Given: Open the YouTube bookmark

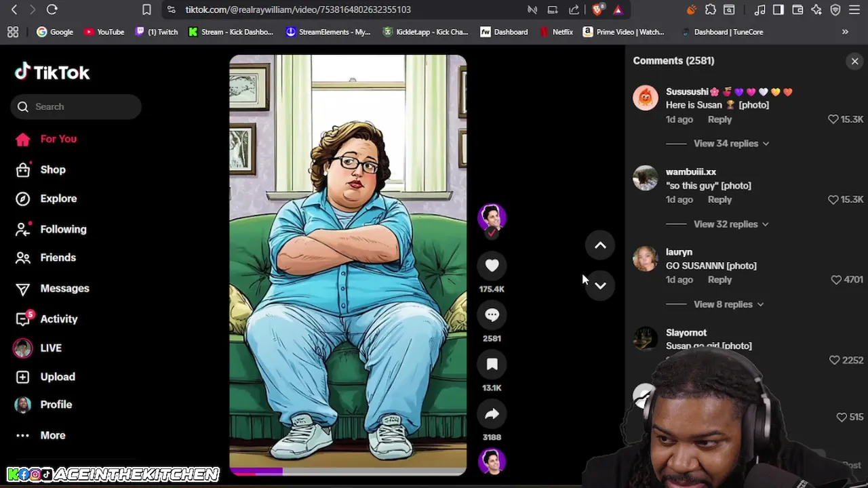Looking at the screenshot, I should click(104, 32).
